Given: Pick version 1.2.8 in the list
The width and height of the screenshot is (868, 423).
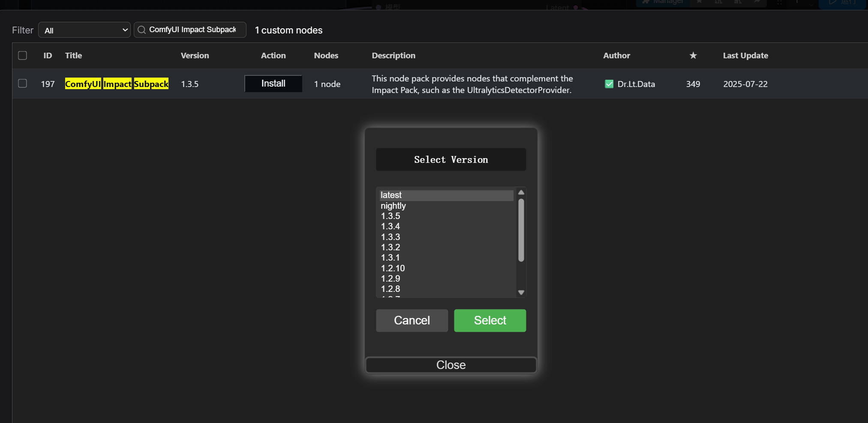Looking at the screenshot, I should pos(446,289).
